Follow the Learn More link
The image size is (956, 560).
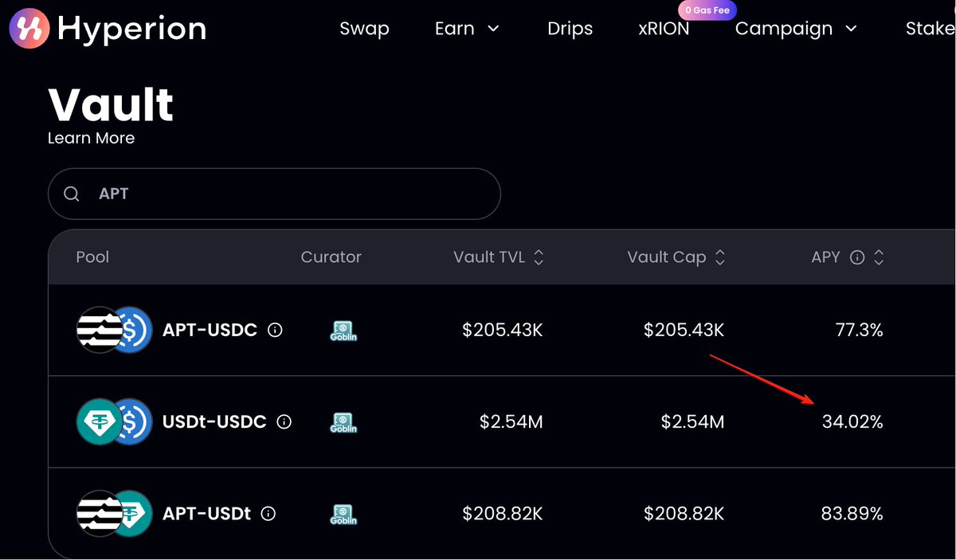click(92, 138)
